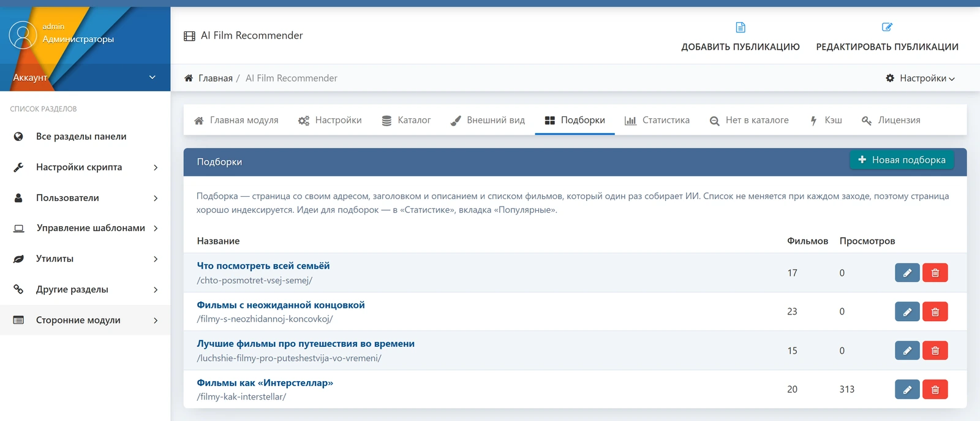
Task: Expand Управление шаблонами section chevron
Action: (156, 228)
